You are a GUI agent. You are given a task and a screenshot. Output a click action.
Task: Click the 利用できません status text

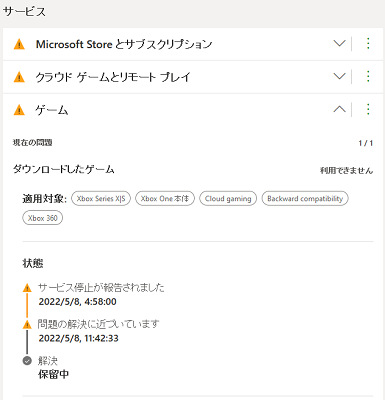click(x=346, y=171)
